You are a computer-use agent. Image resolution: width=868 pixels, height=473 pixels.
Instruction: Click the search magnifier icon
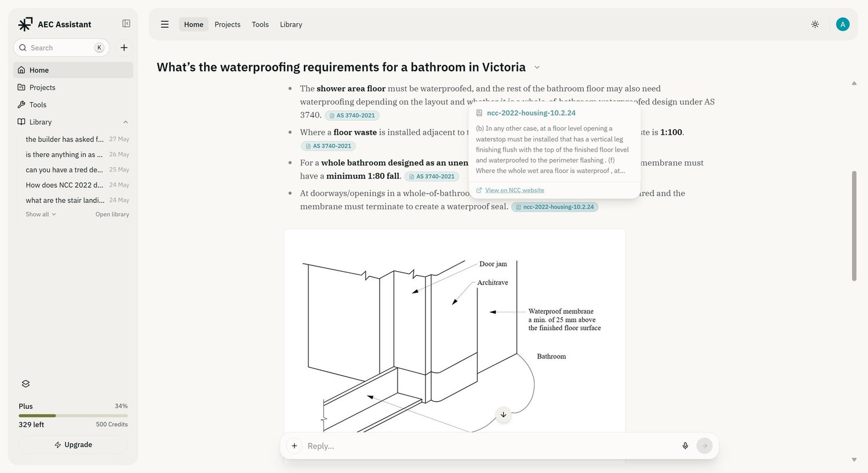(x=23, y=48)
